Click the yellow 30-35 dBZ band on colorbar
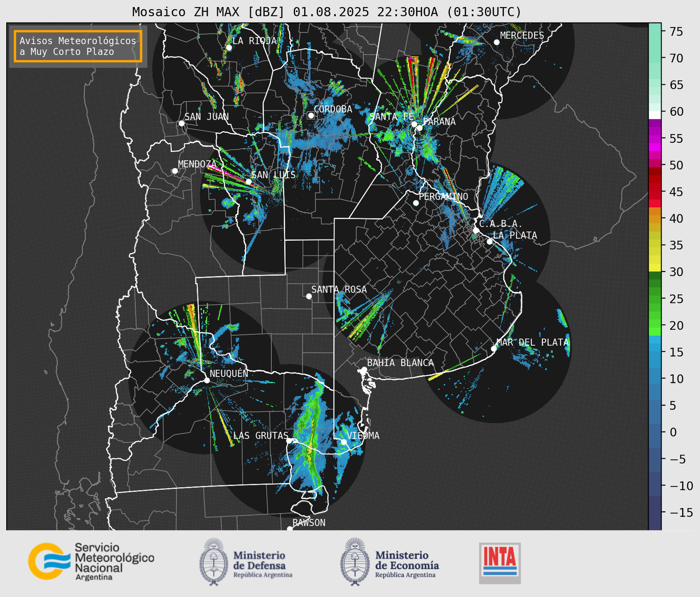700x597 pixels. tap(654, 259)
